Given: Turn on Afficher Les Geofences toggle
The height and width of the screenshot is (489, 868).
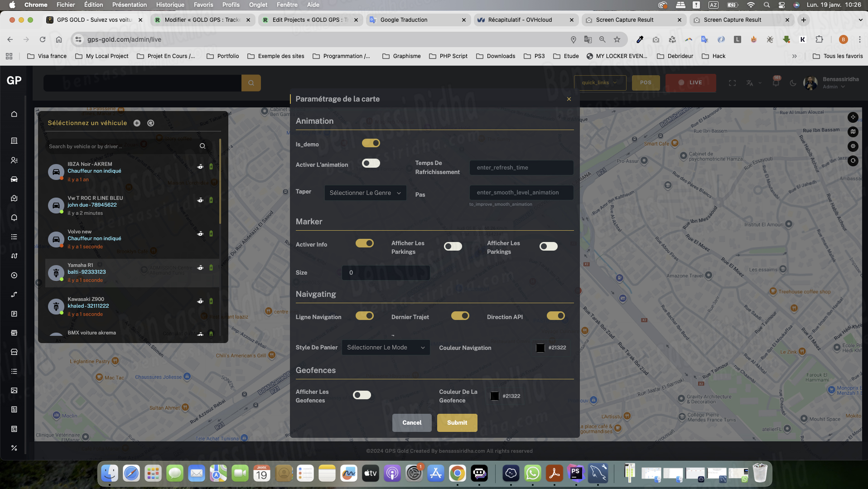Looking at the screenshot, I should tap(362, 395).
